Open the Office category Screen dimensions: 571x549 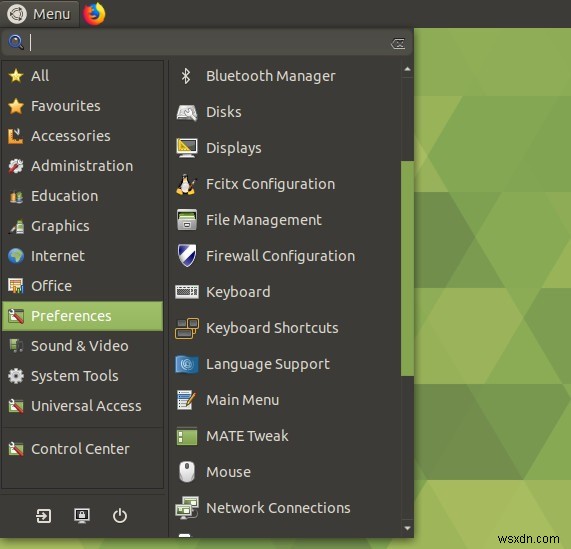pos(83,286)
